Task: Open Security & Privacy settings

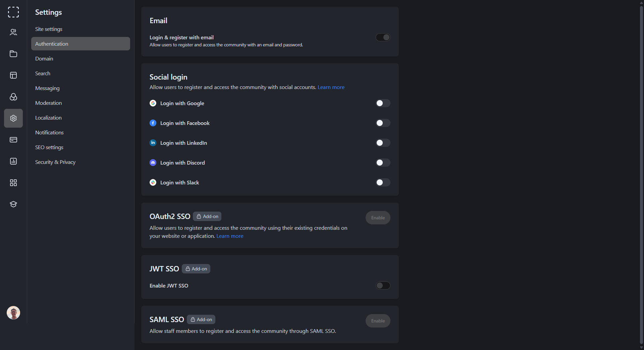Action: coord(55,162)
